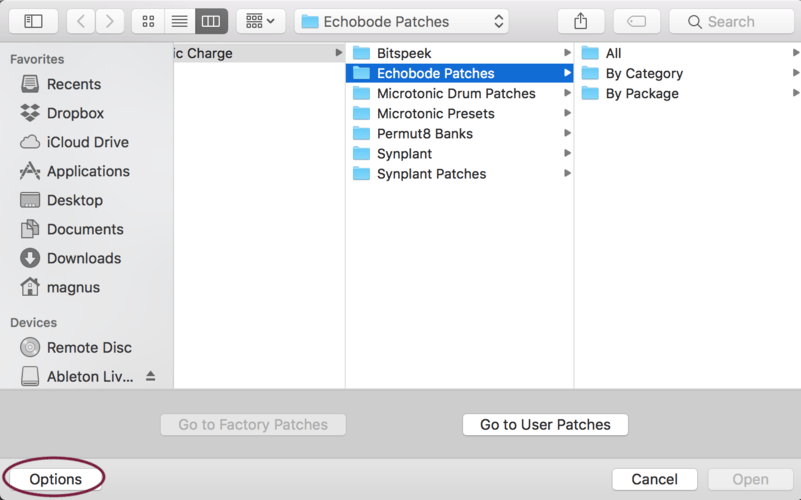Click the Edit Tags toolbar button
Image resolution: width=801 pixels, height=500 pixels.
tap(637, 21)
